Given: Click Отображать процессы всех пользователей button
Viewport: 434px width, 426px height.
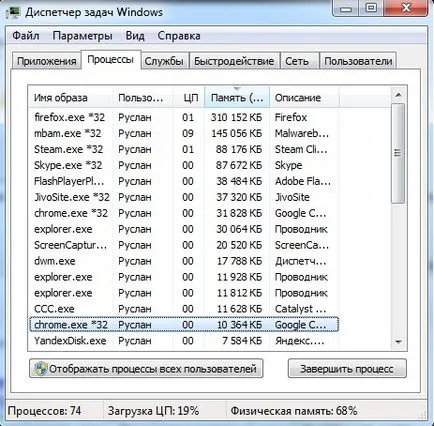Looking at the screenshot, I should pyautogui.click(x=146, y=368).
